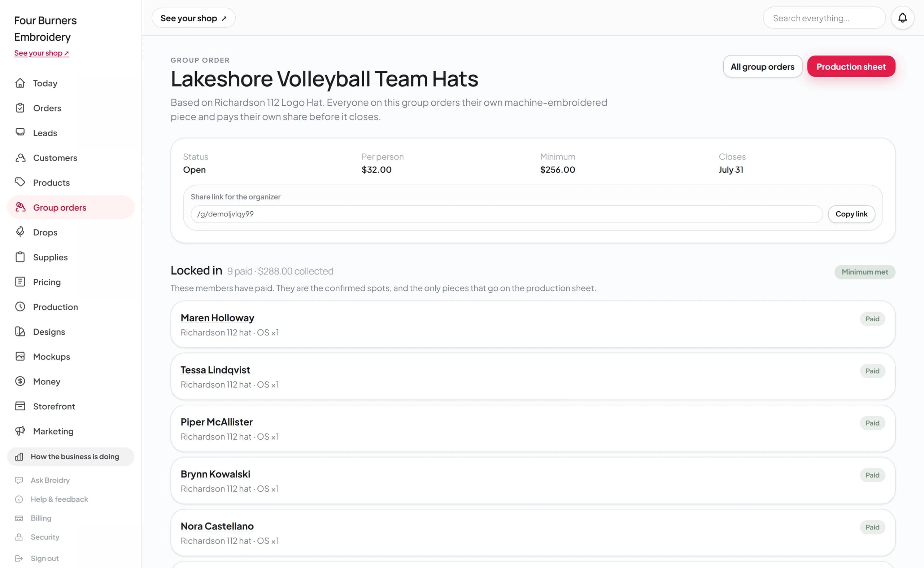
Task: Click the Help & feedback info icon
Action: [x=19, y=499]
